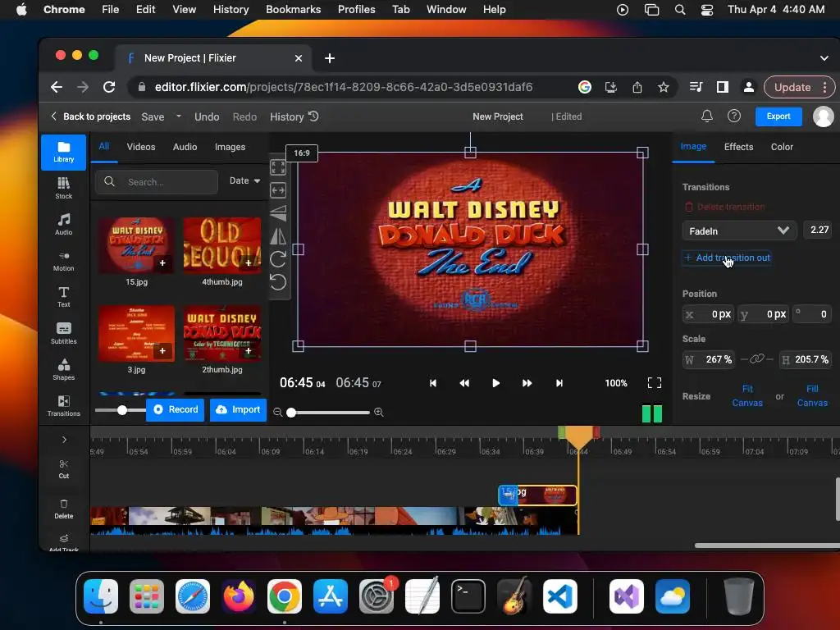Click Fill Canvas resize link
Viewport: 840px width, 630px height.
tap(812, 396)
